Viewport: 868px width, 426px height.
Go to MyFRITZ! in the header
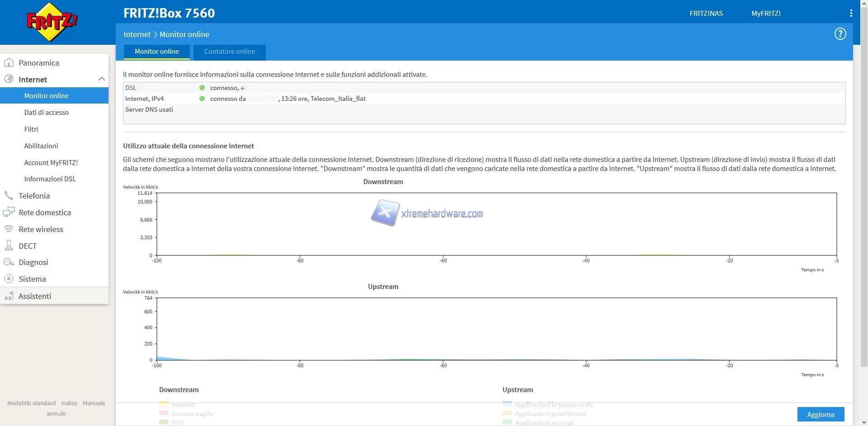(766, 13)
